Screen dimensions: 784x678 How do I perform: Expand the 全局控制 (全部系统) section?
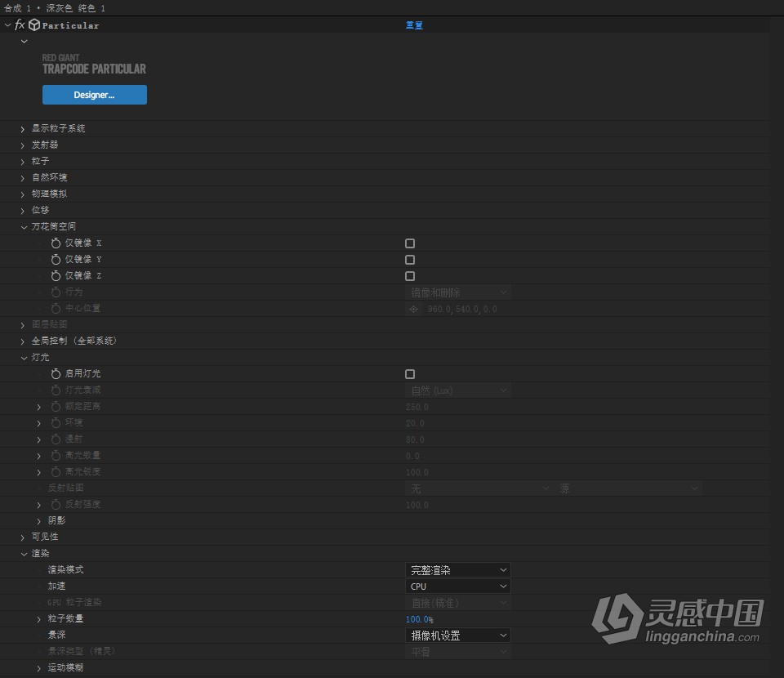tap(23, 341)
